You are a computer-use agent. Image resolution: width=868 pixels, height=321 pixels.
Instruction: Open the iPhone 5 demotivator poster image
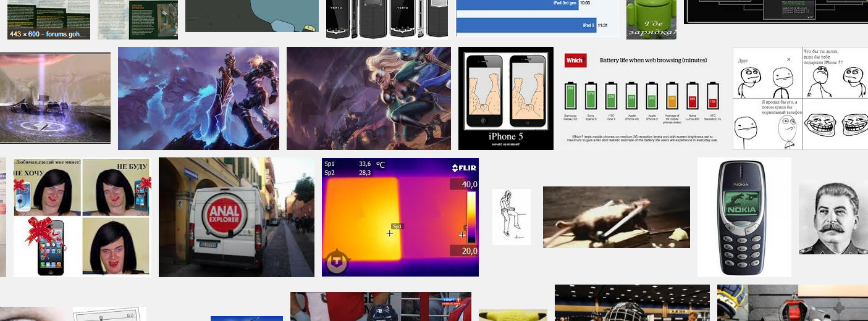coord(506,98)
